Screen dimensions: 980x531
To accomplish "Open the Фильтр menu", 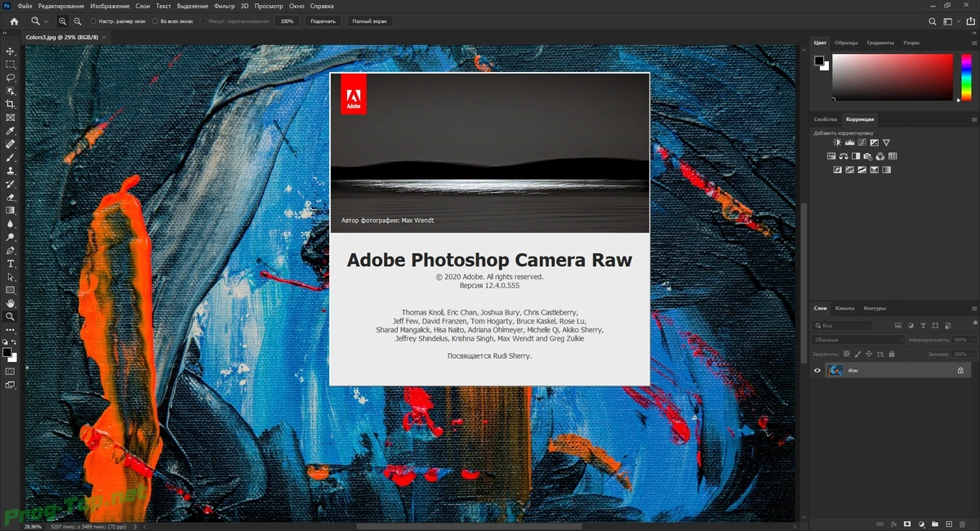I will 224,6.
